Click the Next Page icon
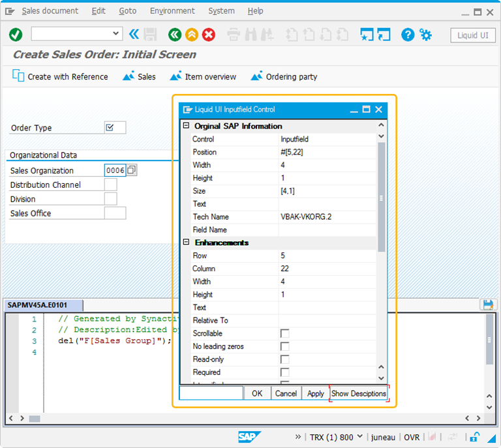This screenshot has width=501, height=448. coord(326,35)
